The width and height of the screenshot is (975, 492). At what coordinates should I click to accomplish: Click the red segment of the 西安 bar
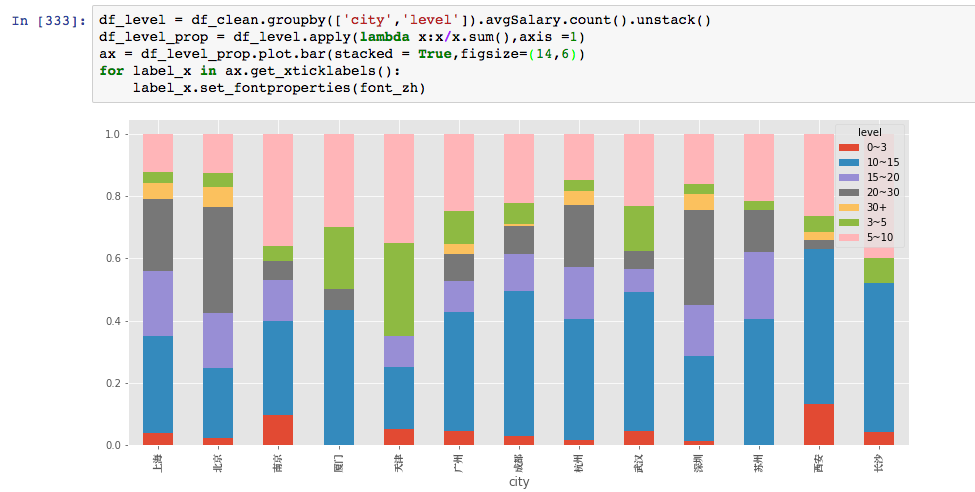819,425
